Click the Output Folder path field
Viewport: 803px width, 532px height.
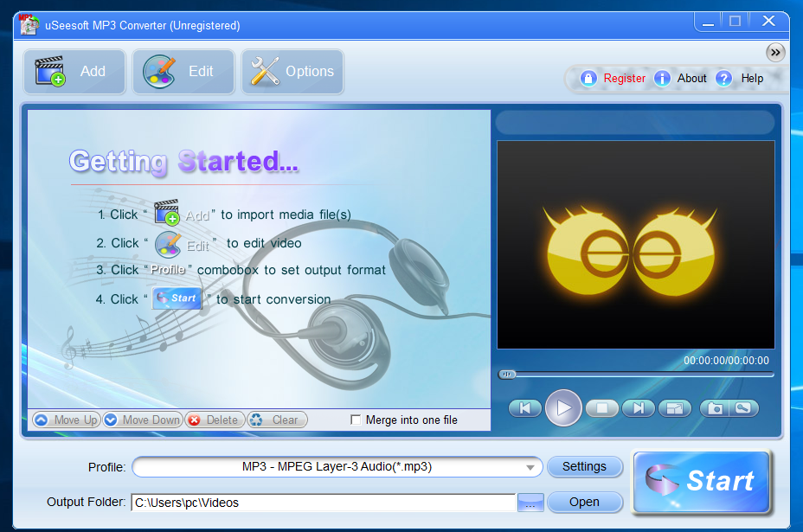tap(323, 503)
